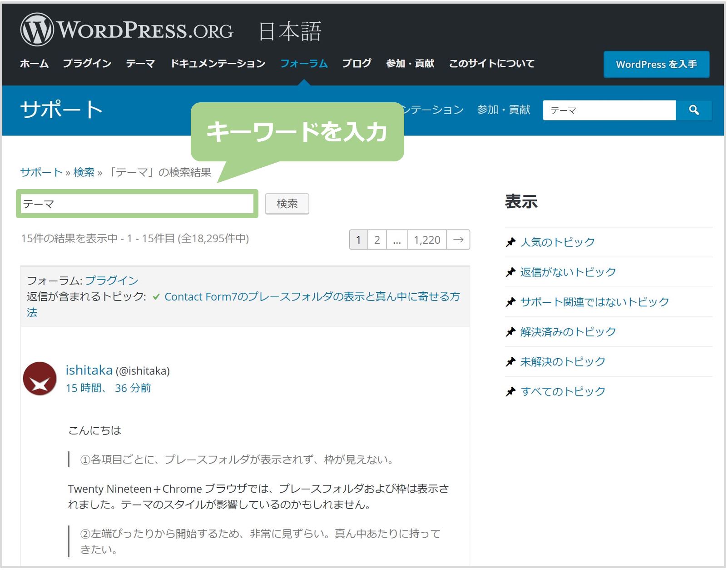
Task: Open the Contact Form7 topic link
Action: tap(312, 297)
